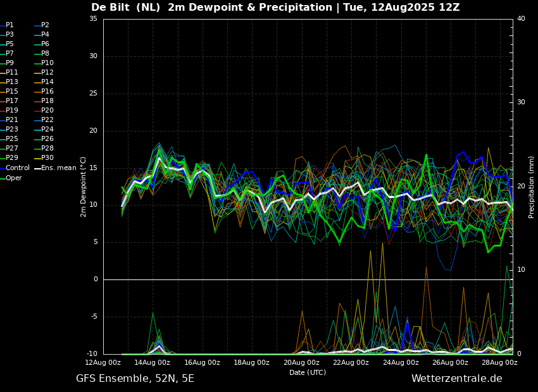Click the Control legend entry

17,168
